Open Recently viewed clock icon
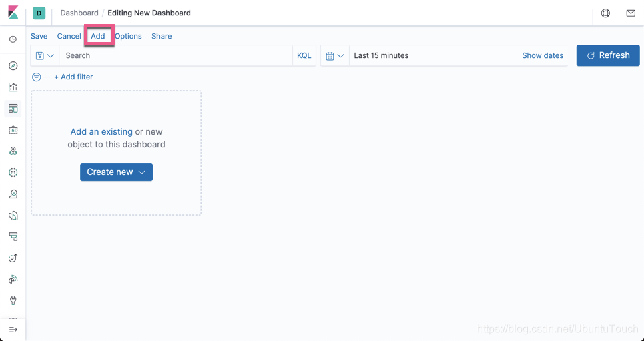Image resolution: width=644 pixels, height=341 pixels. pyautogui.click(x=13, y=39)
